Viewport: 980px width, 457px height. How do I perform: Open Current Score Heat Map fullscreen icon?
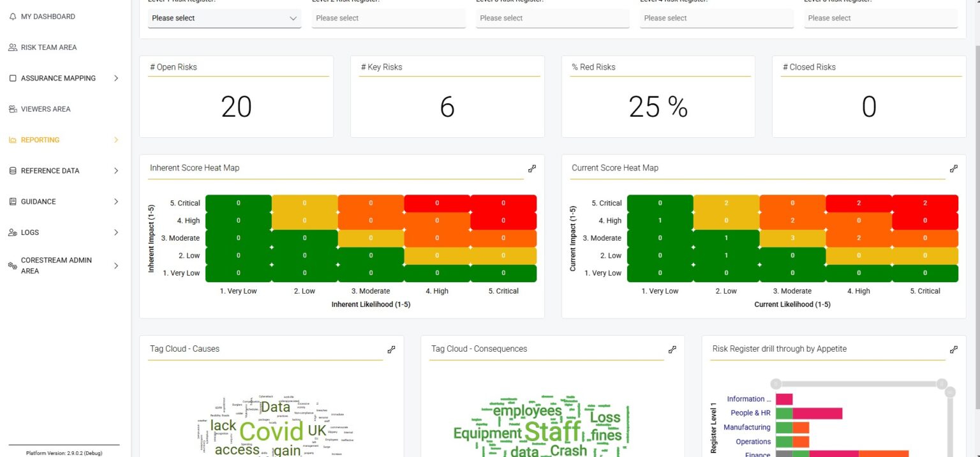point(954,168)
